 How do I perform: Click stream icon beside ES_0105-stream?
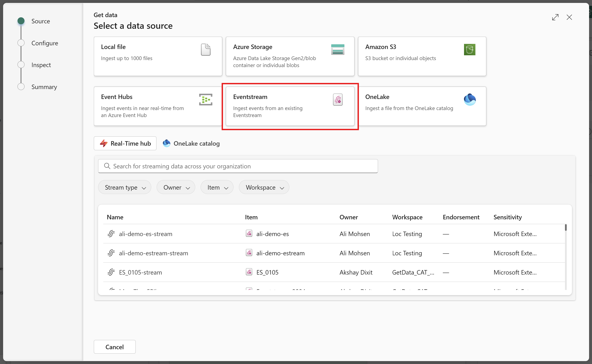(111, 272)
